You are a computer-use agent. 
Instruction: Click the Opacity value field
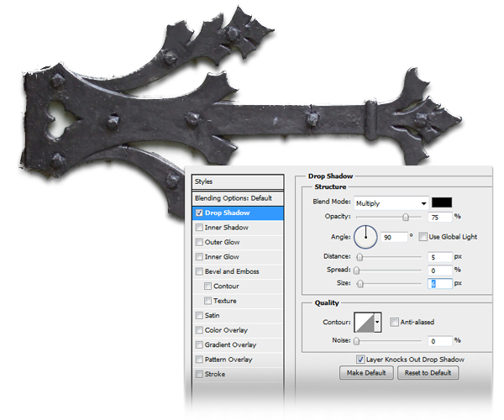(440, 218)
